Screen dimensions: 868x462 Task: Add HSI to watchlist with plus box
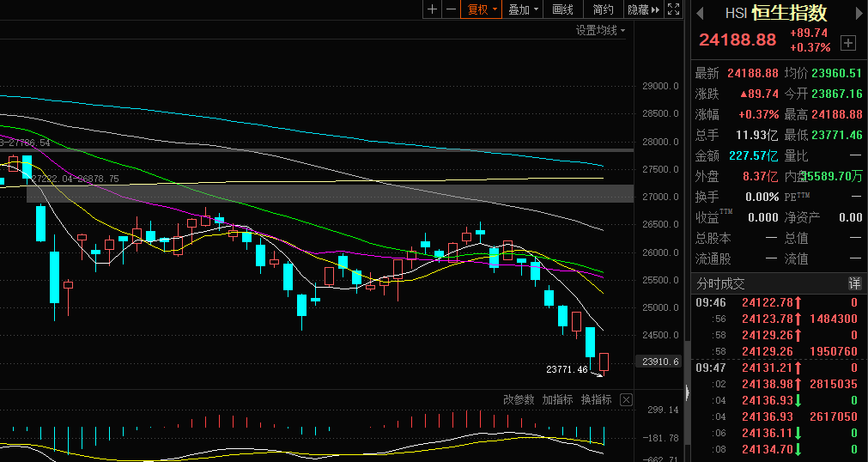click(x=848, y=42)
